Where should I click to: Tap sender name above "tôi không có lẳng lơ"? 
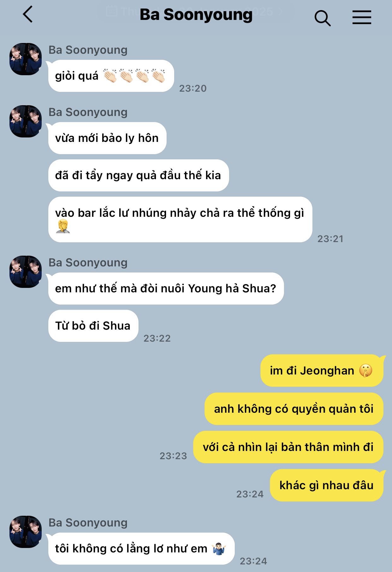click(x=88, y=523)
